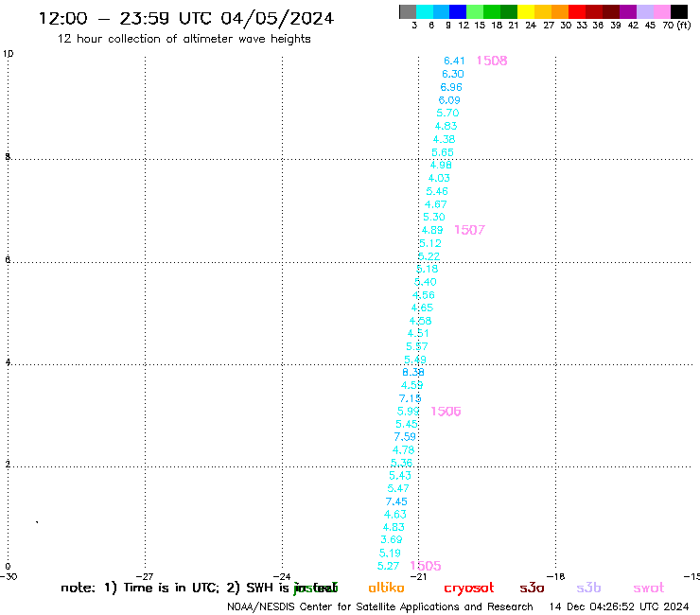Click the pink pass number 1506

click(446, 412)
